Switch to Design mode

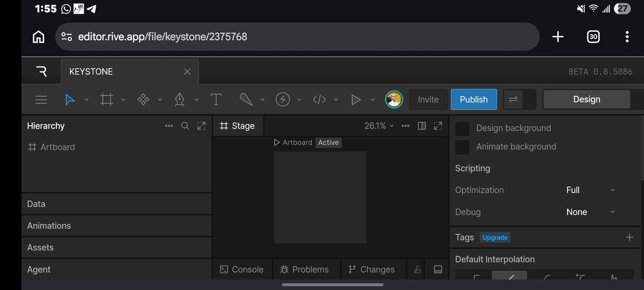click(587, 99)
